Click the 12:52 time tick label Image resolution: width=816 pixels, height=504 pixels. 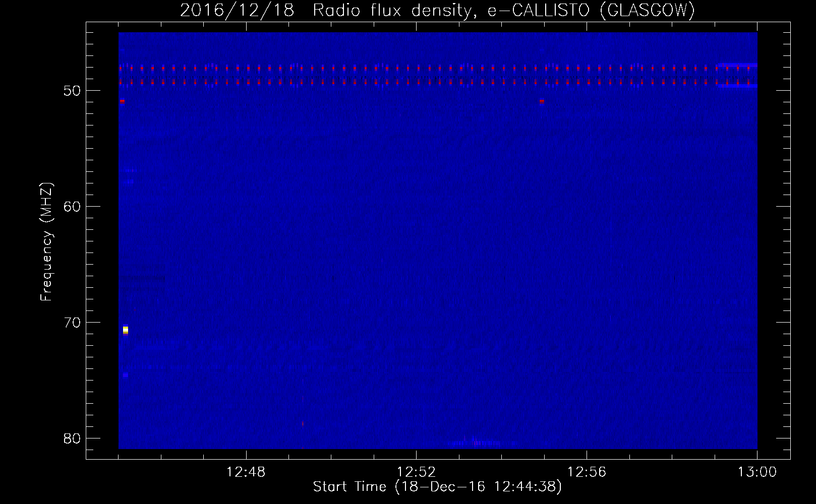tap(416, 472)
